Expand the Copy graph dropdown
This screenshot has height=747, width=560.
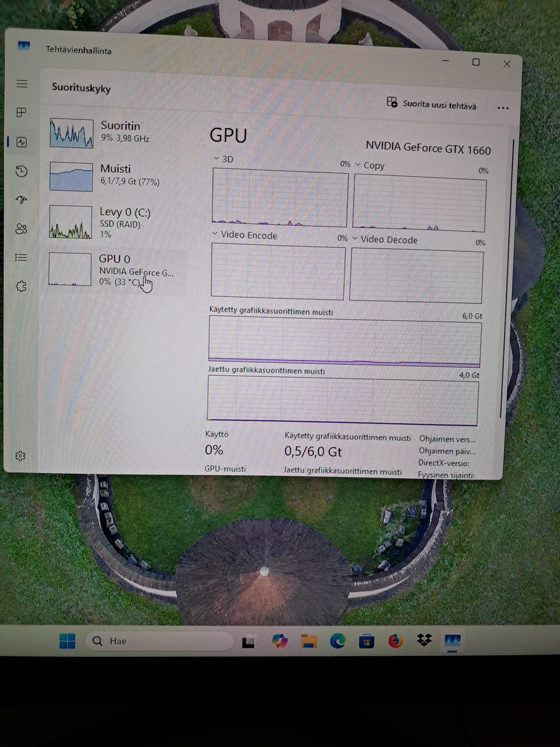tap(358, 165)
